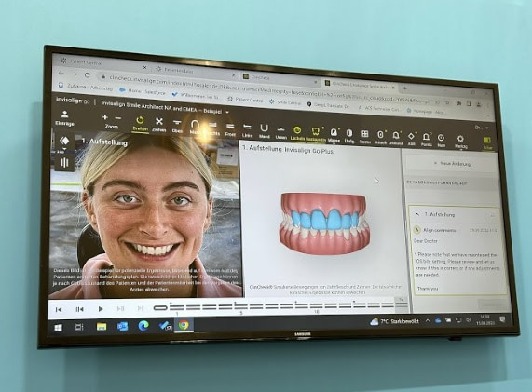Switch to the second browser tab
This screenshot has width=532, height=392.
click(x=194, y=70)
